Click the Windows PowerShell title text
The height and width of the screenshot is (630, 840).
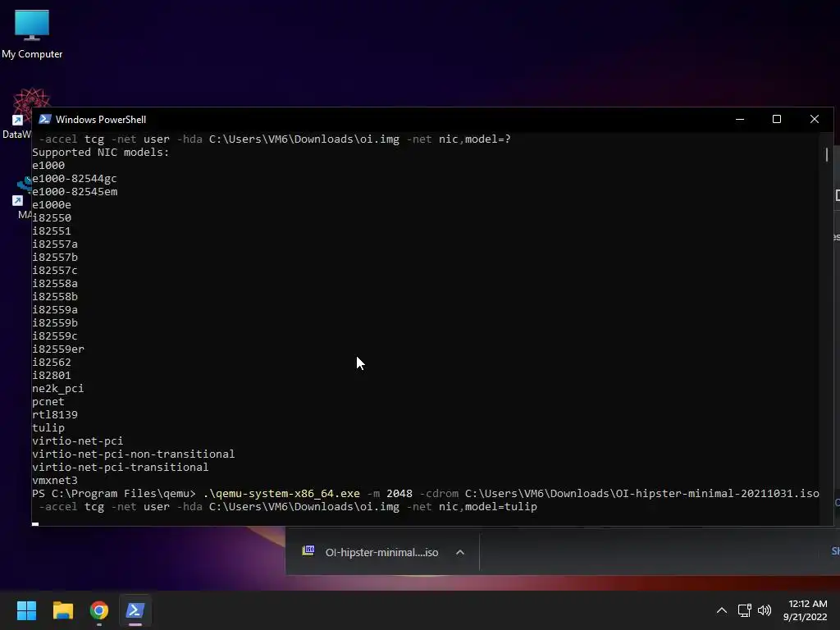point(101,120)
